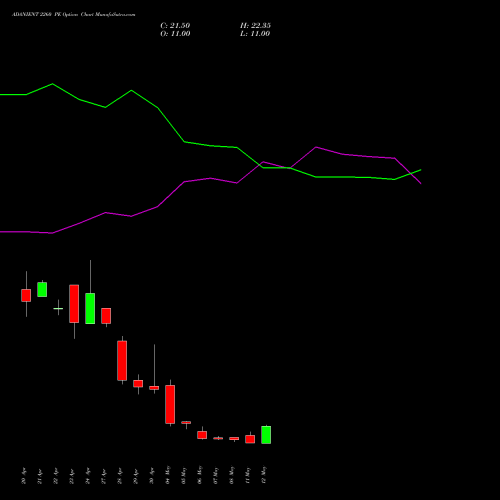Click the 28 Apr date label
500x500 pixels.
pyautogui.click(x=120, y=476)
